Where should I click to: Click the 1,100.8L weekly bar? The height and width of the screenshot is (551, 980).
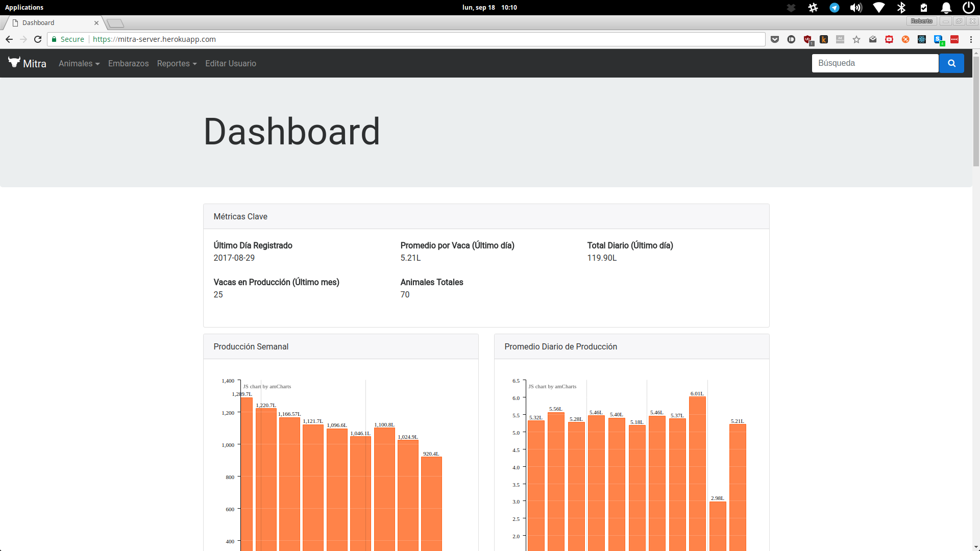(x=384, y=489)
